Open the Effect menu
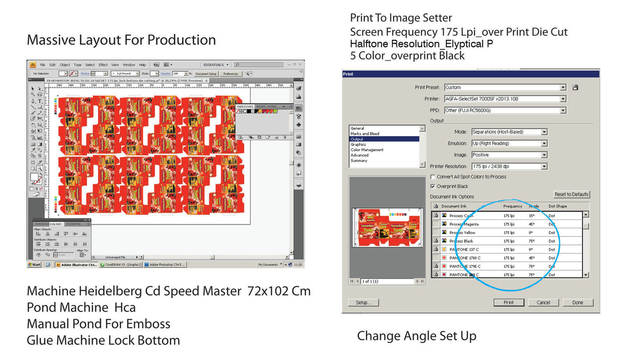Screen dimensions: 623x364 pos(103,65)
